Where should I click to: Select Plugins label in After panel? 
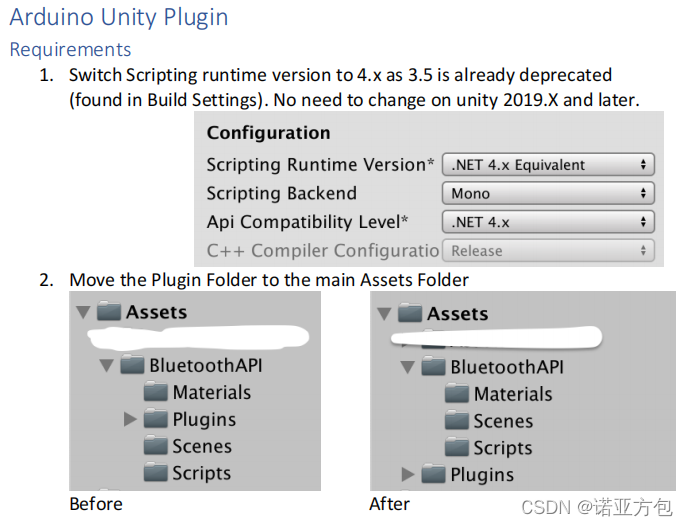pyautogui.click(x=482, y=475)
